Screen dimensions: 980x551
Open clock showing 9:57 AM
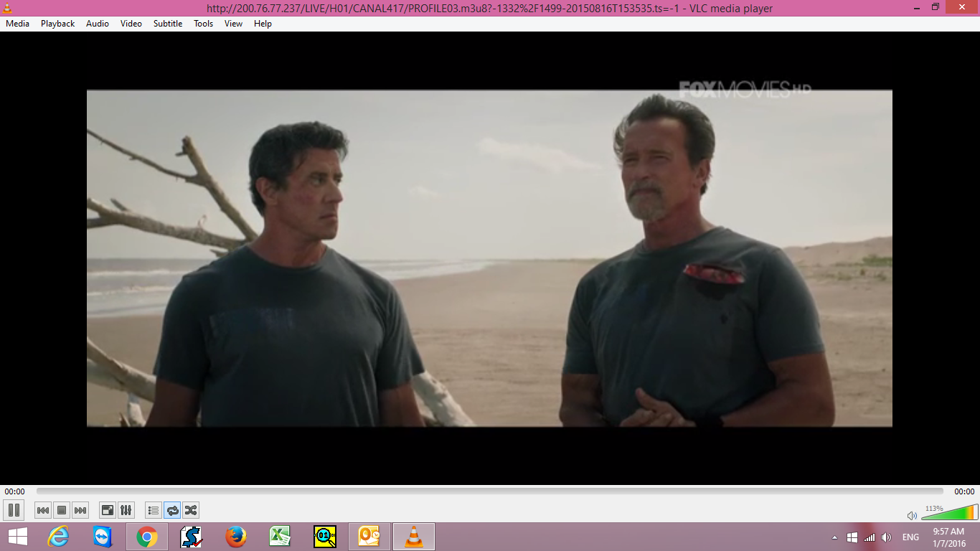[x=948, y=537]
